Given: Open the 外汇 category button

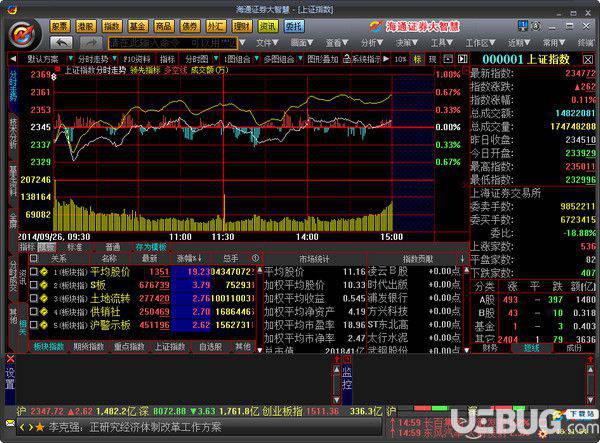Looking at the screenshot, I should click(x=215, y=26).
